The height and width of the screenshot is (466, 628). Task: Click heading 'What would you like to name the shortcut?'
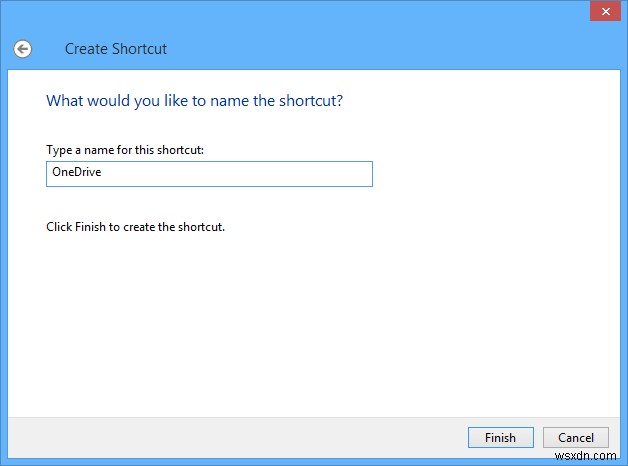coord(195,101)
